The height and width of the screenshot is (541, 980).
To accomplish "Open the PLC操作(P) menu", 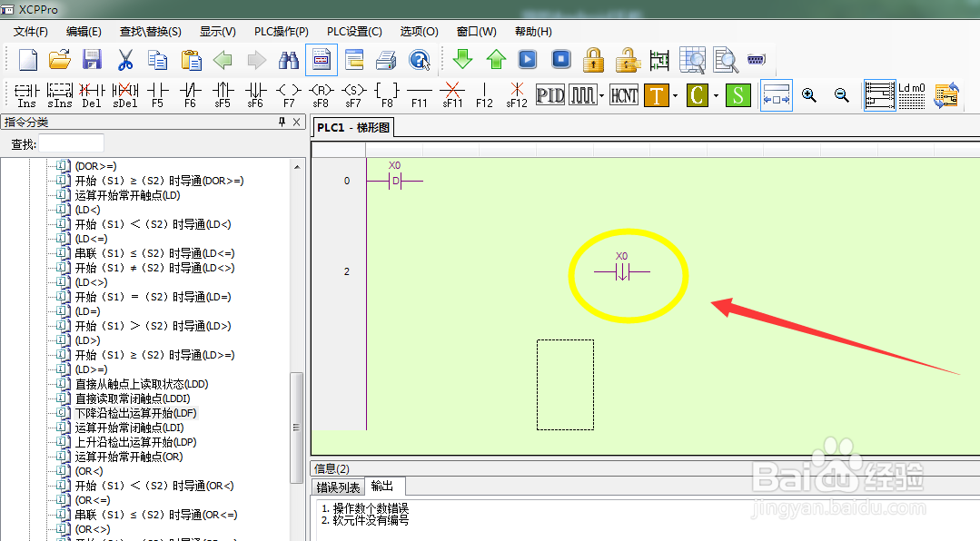I will pyautogui.click(x=282, y=31).
